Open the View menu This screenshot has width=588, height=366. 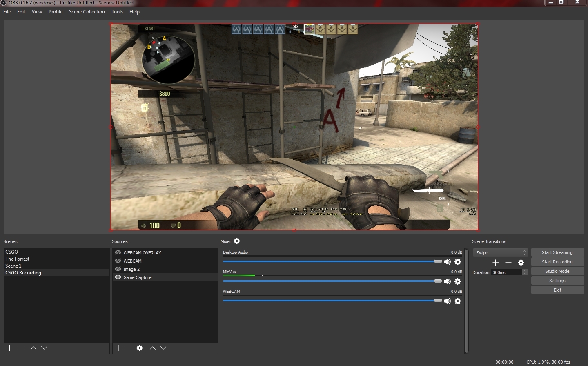(x=37, y=12)
